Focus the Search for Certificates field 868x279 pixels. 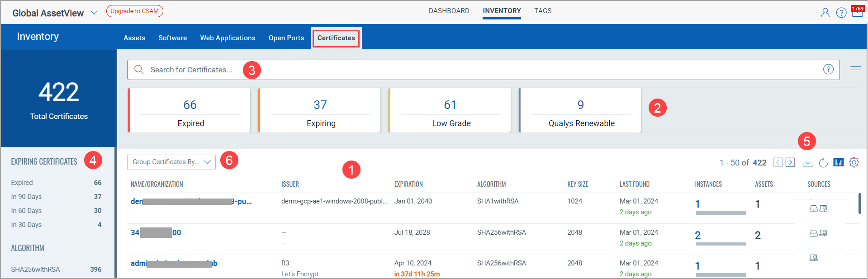click(x=484, y=70)
